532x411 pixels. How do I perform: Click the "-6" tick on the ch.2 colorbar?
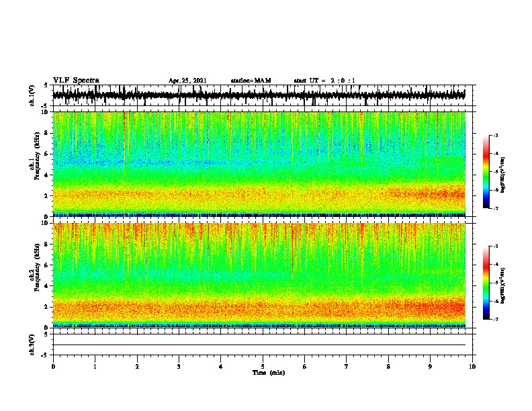(495, 301)
